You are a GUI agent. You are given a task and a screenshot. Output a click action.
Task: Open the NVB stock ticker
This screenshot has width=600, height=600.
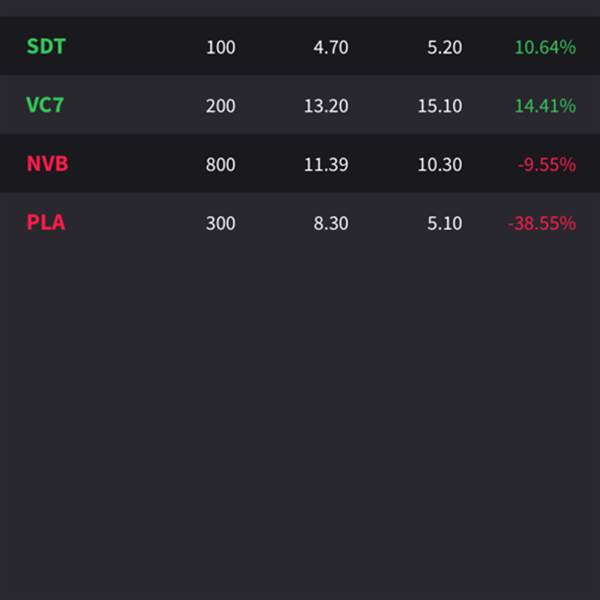47,164
